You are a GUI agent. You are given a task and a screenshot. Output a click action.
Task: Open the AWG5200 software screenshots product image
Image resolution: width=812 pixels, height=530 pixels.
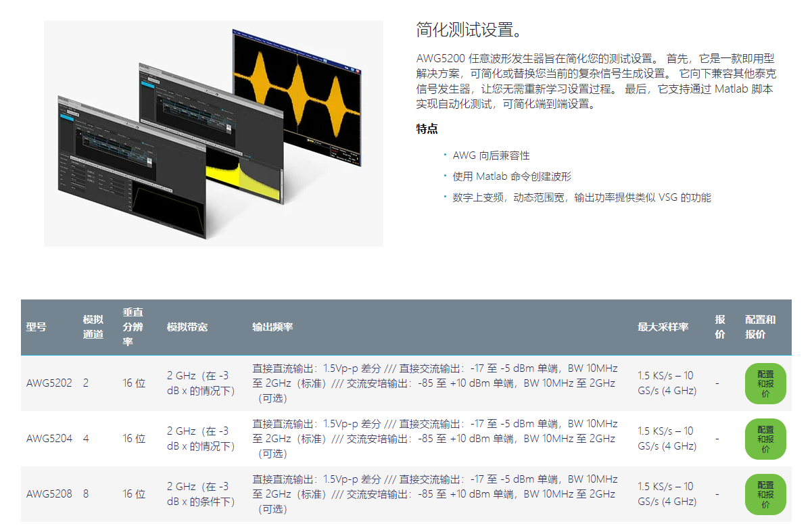pyautogui.click(x=214, y=133)
